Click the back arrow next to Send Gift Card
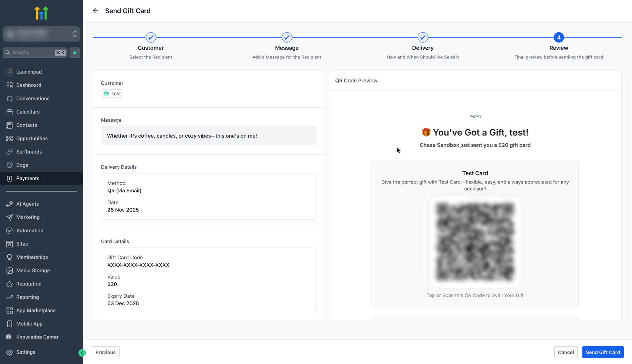Image resolution: width=632 pixels, height=364 pixels. [x=95, y=11]
